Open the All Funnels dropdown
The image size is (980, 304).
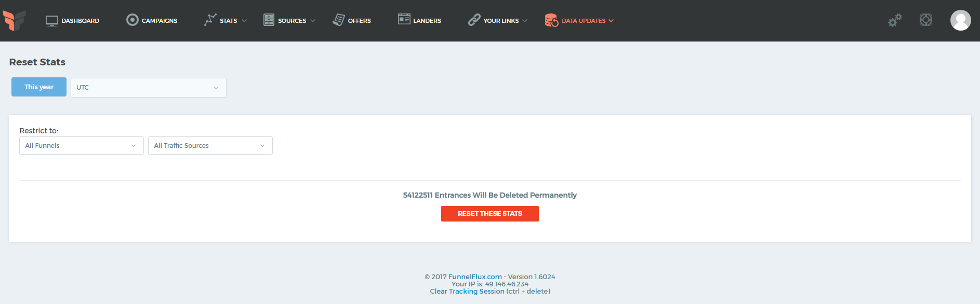point(82,146)
